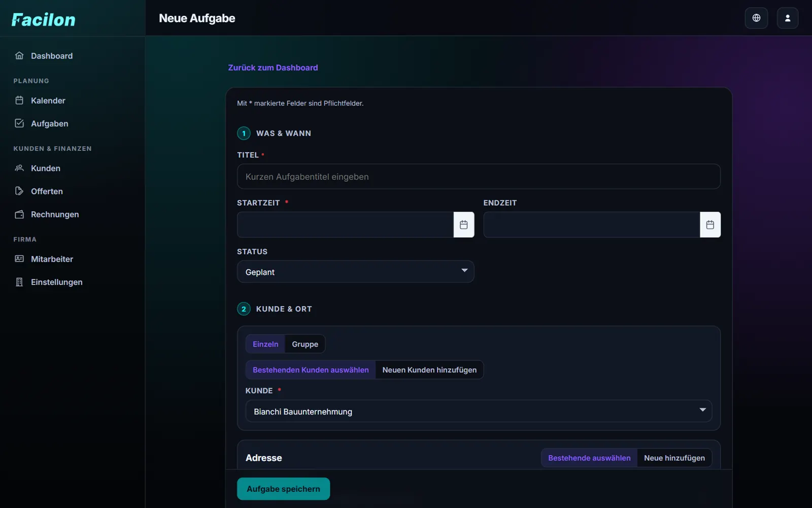Open the user profile icon
This screenshot has width=812, height=508.
[788, 18]
